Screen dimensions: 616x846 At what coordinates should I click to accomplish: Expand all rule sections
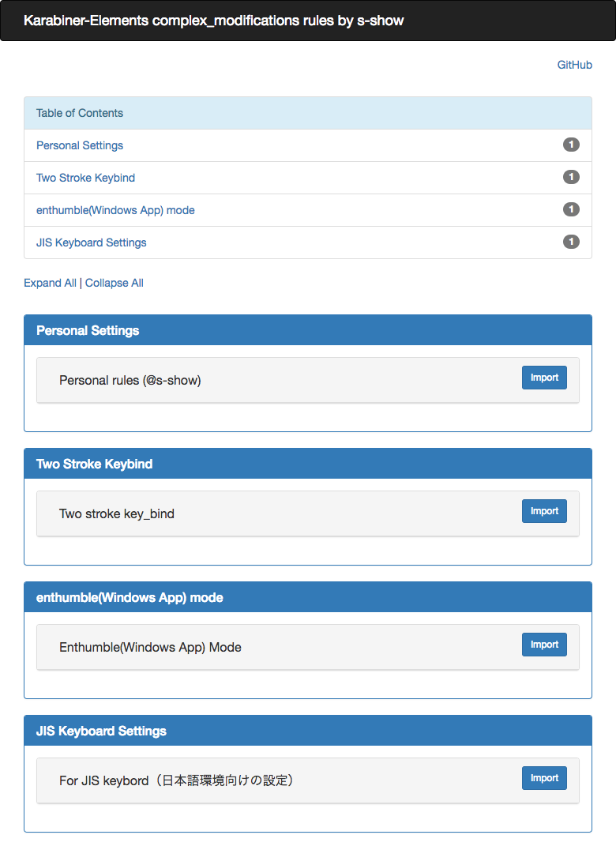(50, 283)
